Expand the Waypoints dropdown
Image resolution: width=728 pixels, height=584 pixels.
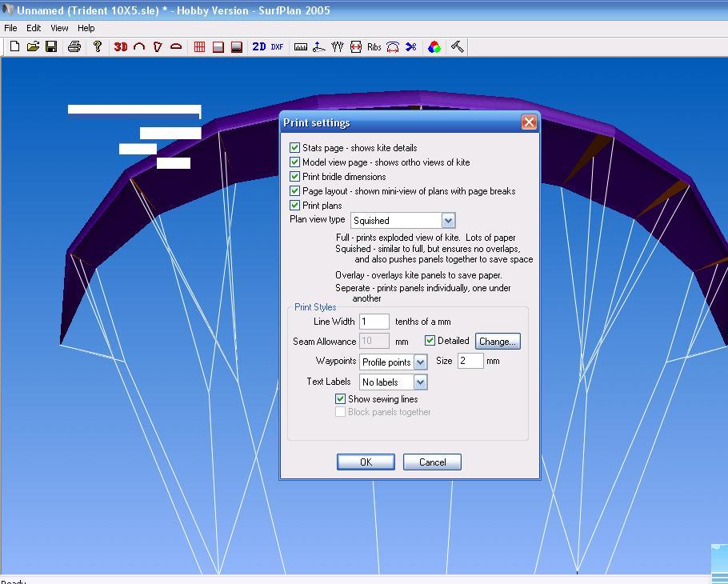pos(420,362)
